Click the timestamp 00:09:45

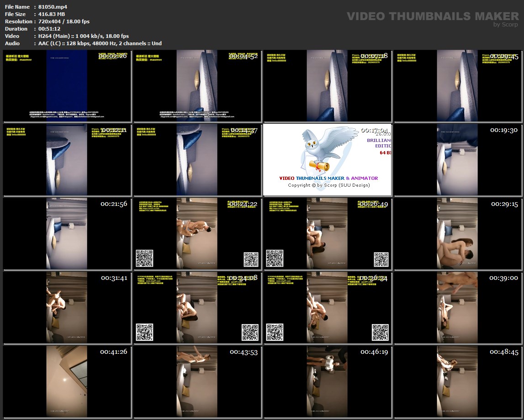pyautogui.click(x=504, y=56)
